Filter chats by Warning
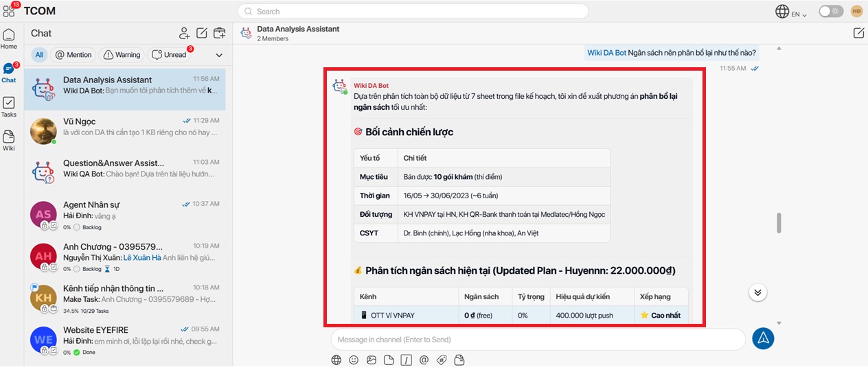868x376 pixels. click(122, 55)
